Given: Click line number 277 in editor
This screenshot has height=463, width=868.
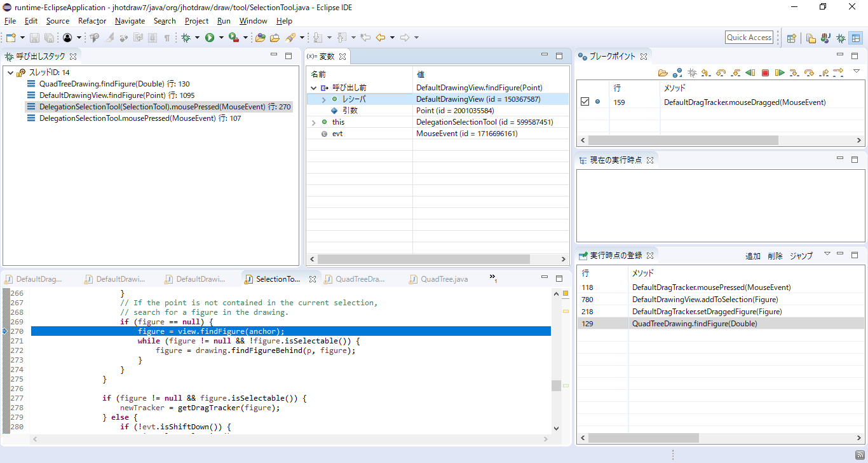Looking at the screenshot, I should [x=17, y=398].
